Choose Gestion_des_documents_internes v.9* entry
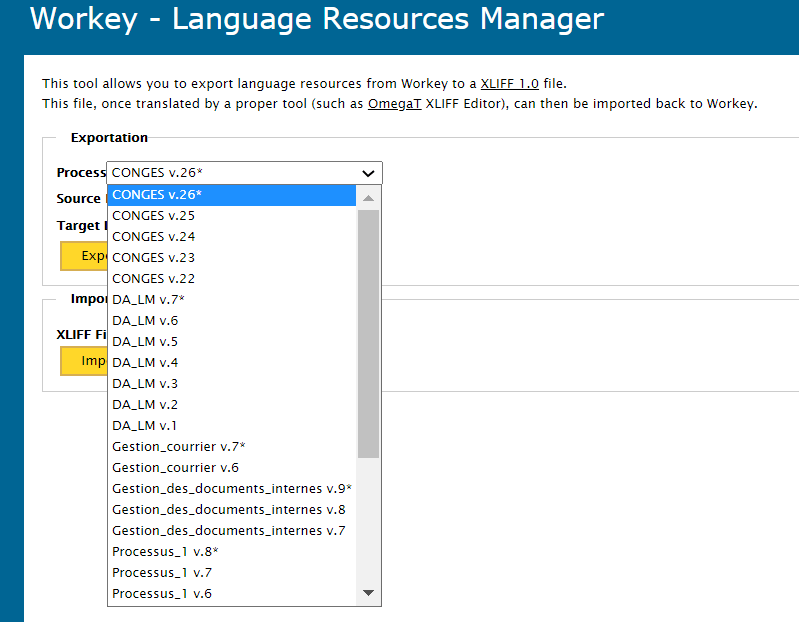This screenshot has width=799, height=622. (x=232, y=489)
